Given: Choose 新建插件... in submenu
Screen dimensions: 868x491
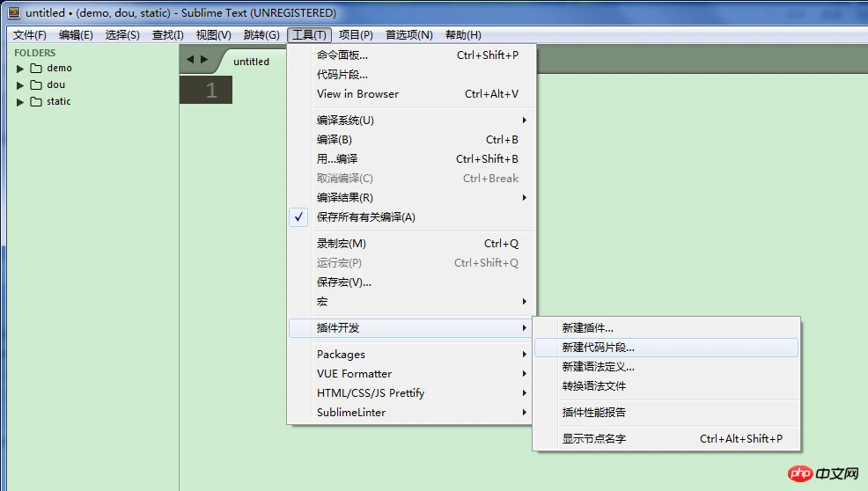Looking at the screenshot, I should coord(666,327).
